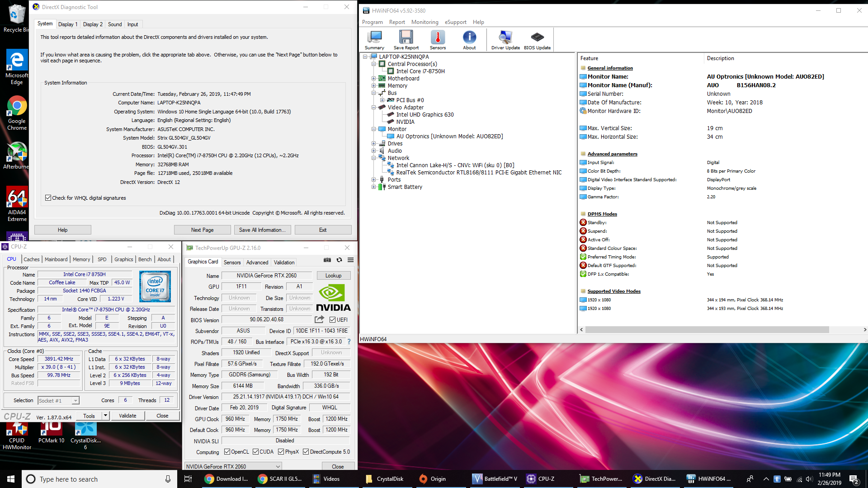The image size is (868, 488).
Task: Collapse LAPTOP-K25NNQPA root tree node
Action: [x=365, y=57]
